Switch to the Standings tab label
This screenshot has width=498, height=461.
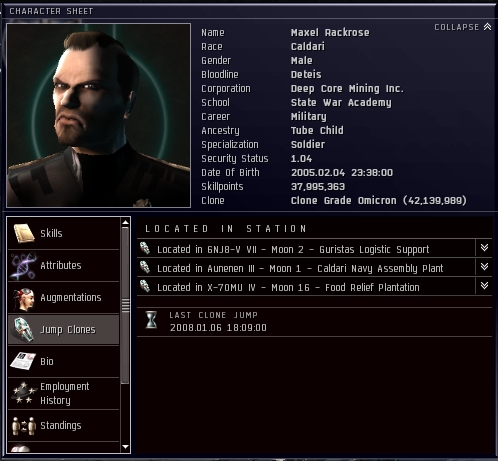pyautogui.click(x=61, y=426)
